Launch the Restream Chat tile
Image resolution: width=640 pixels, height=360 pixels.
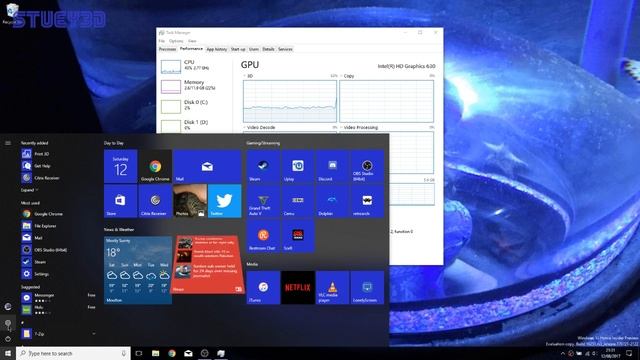(263, 236)
